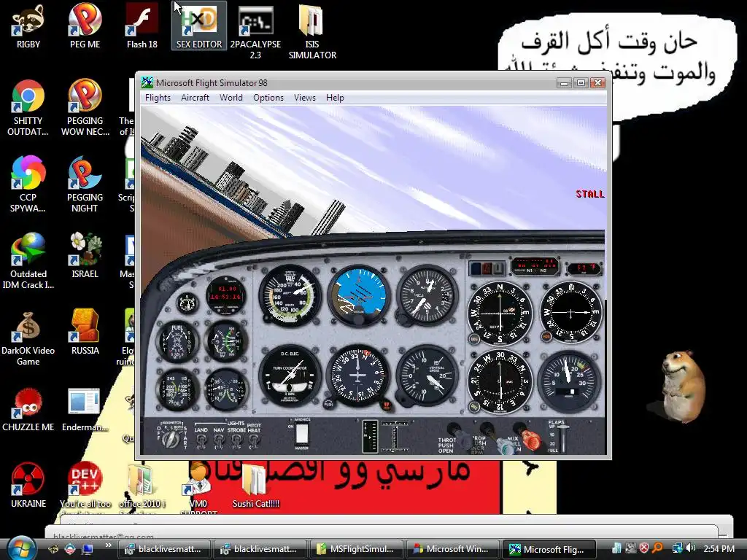Viewport: 747px width, 560px height.
Task: Open the World menu
Action: (231, 98)
